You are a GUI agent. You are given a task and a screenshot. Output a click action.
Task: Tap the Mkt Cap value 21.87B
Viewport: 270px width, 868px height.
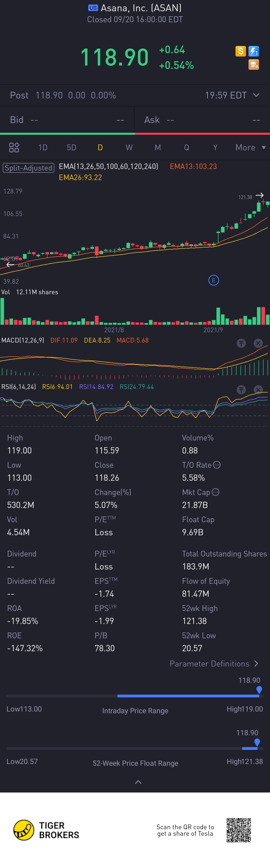[195, 505]
